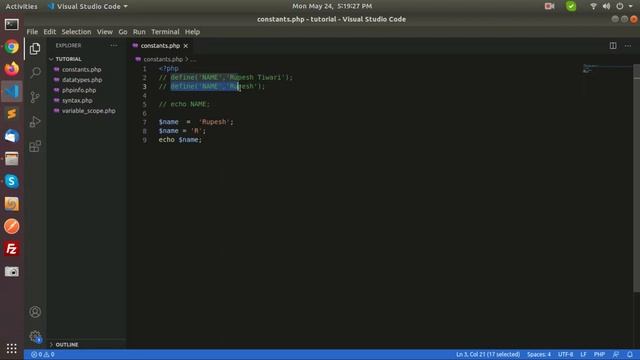
Task: Open the Go menu
Action: click(123, 32)
